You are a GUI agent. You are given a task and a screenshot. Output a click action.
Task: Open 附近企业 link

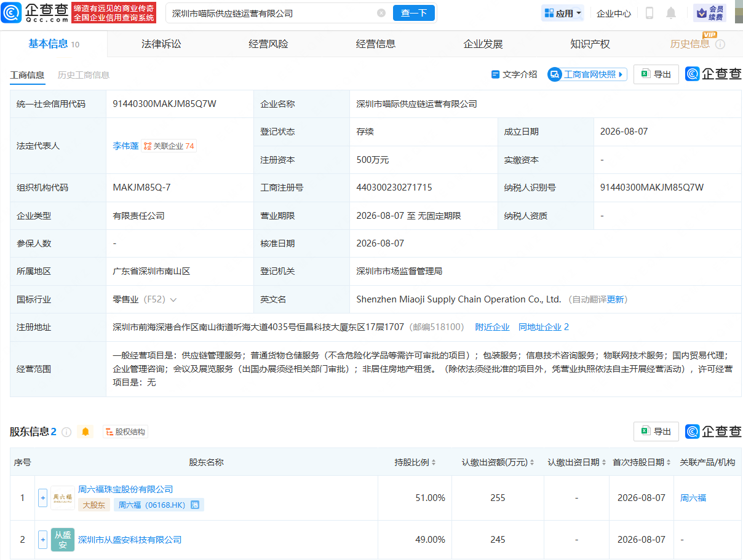tap(492, 327)
